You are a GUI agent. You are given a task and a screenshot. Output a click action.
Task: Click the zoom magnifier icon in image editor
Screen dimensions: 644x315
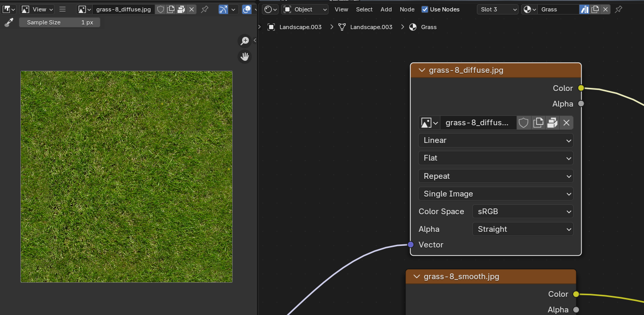(x=244, y=42)
